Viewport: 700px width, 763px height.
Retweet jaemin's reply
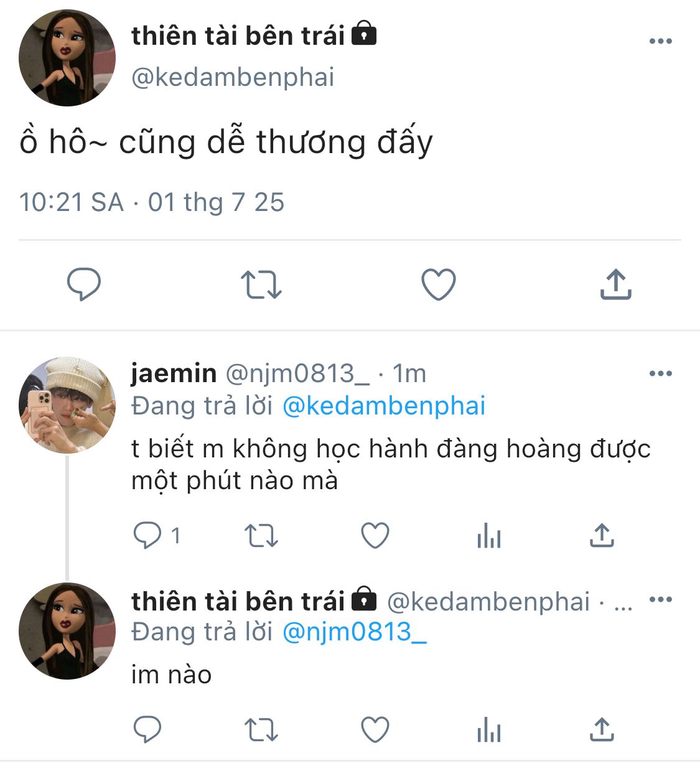pyautogui.click(x=261, y=535)
